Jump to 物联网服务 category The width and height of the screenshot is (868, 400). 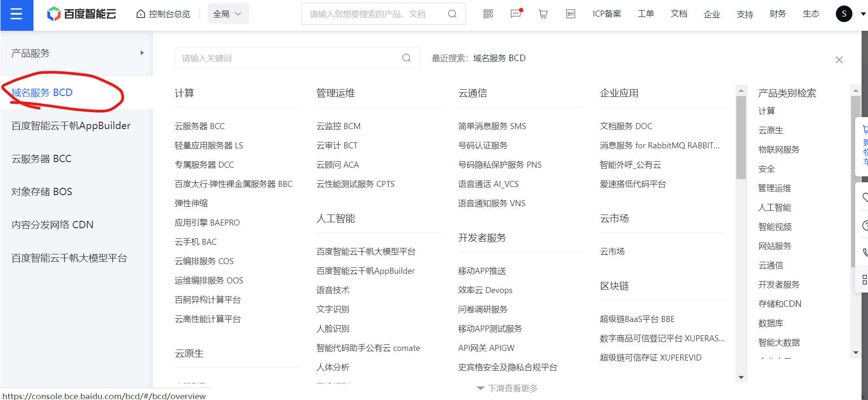pos(779,150)
